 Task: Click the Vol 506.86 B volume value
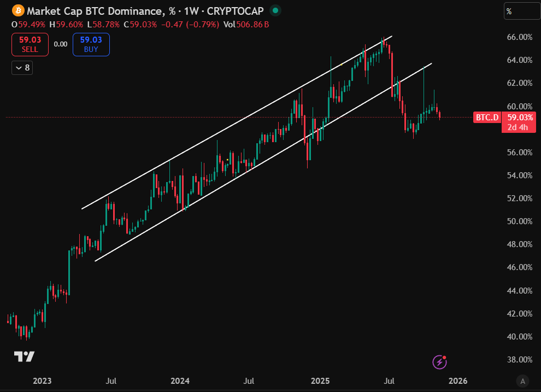click(246, 25)
